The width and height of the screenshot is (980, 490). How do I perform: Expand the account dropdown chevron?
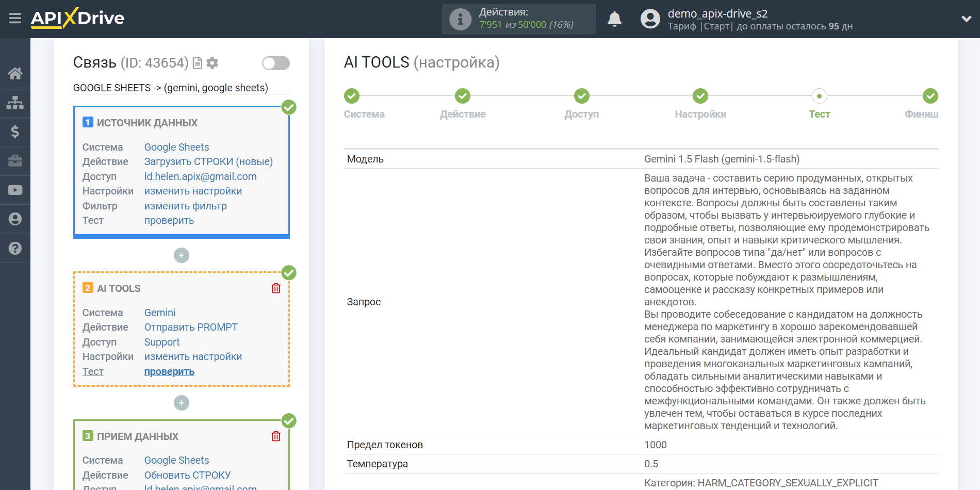(966, 19)
